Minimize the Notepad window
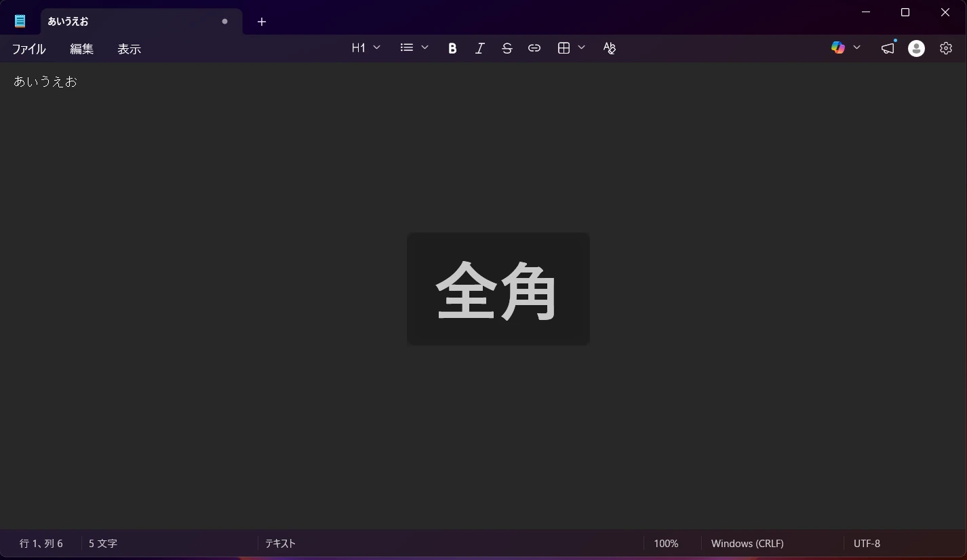 coord(866,12)
